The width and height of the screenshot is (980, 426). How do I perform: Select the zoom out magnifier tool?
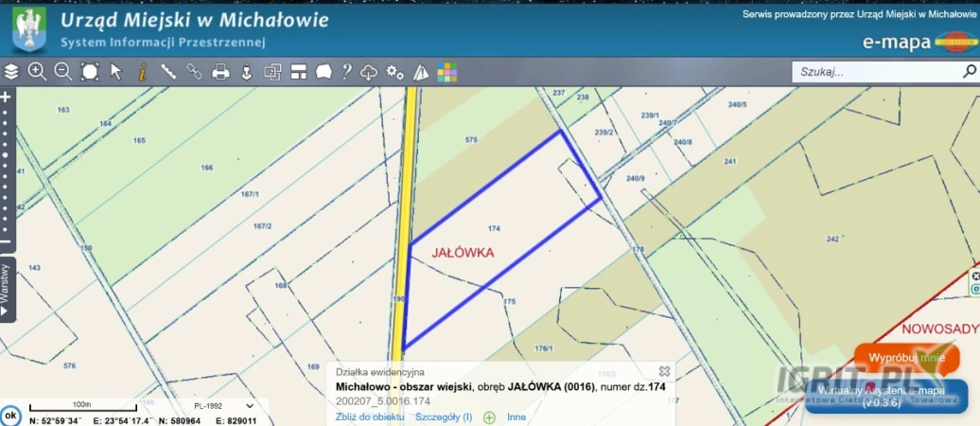coord(63,72)
